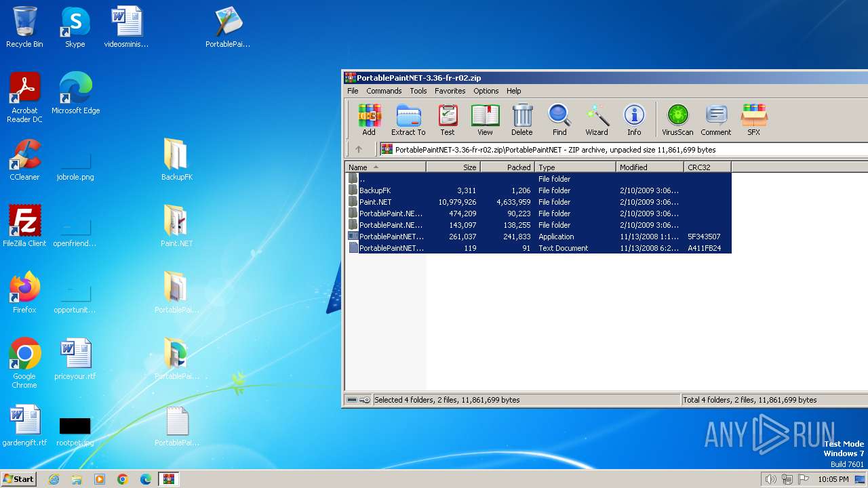
Task: Select the Paint.NET folder row in archive
Action: pos(538,202)
